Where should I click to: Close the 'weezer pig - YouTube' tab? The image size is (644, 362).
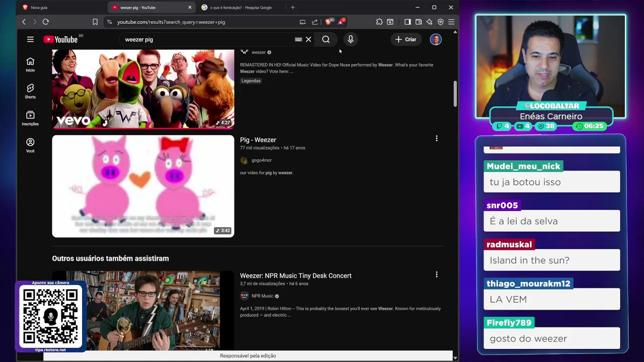coord(190,8)
